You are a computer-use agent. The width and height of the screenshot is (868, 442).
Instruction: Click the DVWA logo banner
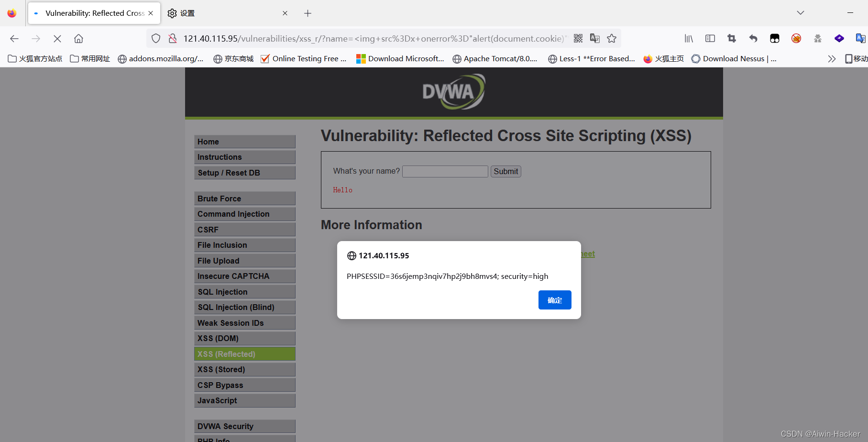click(x=453, y=91)
